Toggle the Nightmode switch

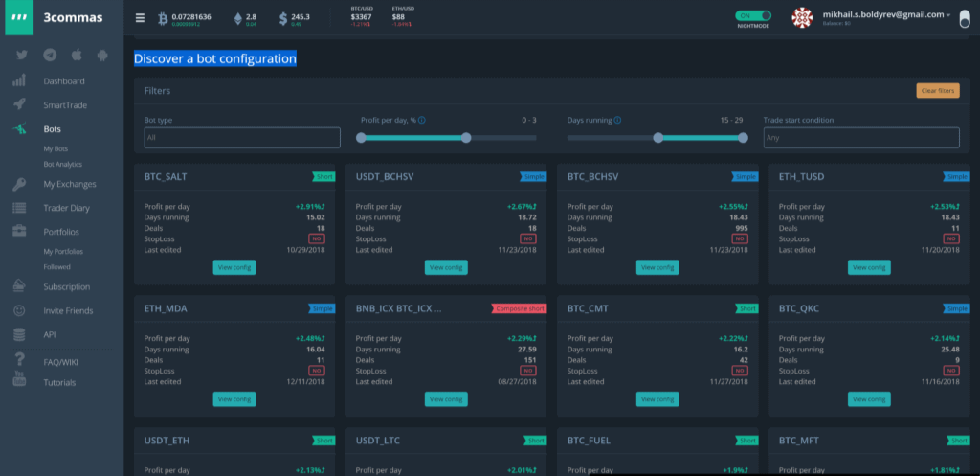(x=753, y=15)
